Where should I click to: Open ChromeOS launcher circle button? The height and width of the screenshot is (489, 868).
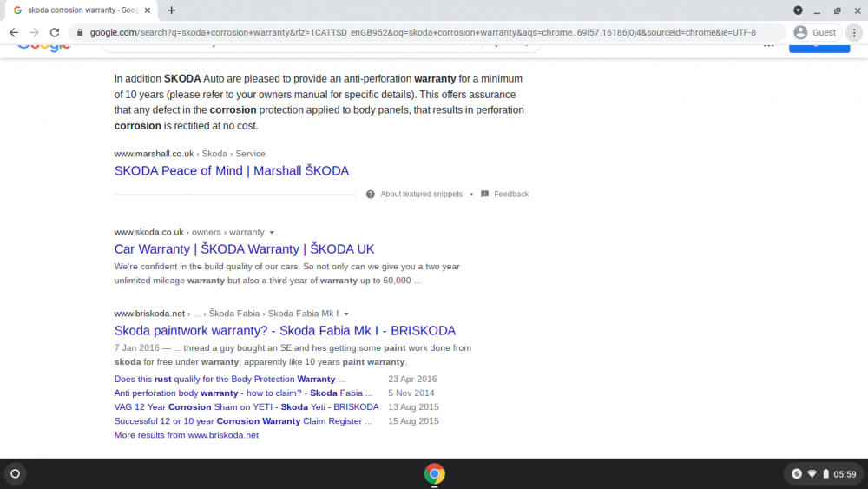(15, 473)
